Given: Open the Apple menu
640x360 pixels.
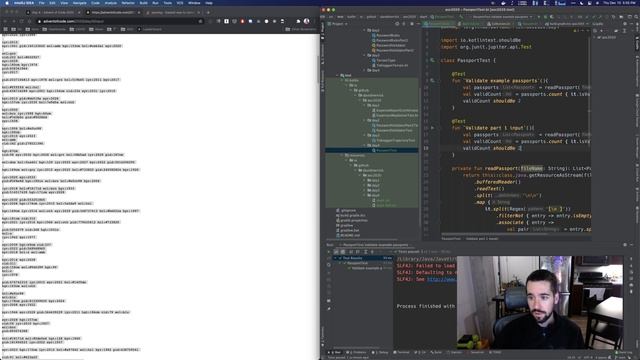Looking at the screenshot, I should (7, 3).
